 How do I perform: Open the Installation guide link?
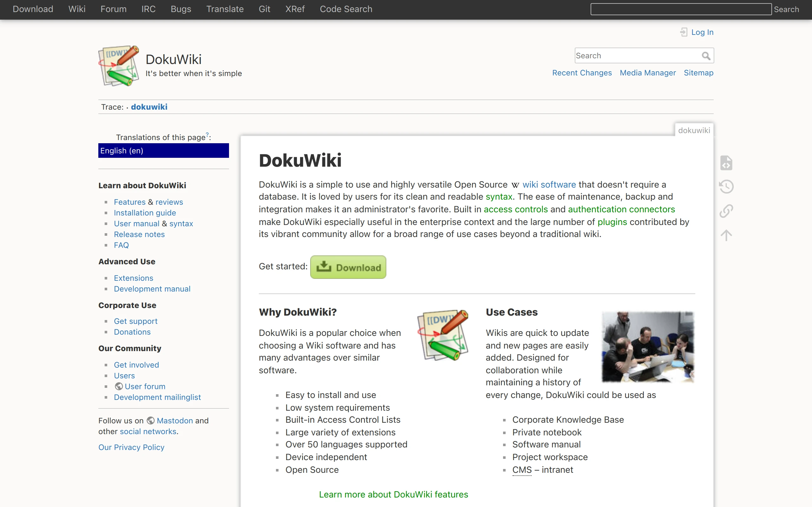(x=145, y=213)
